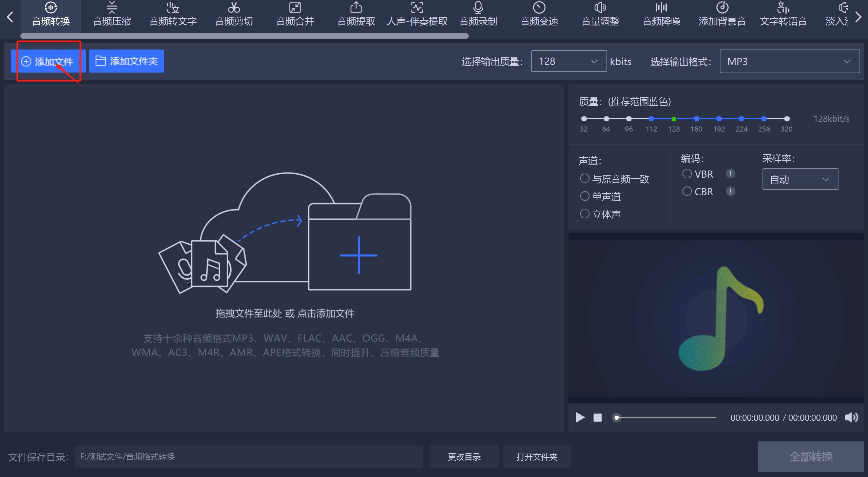Click the 添加文件夹 button
This screenshot has height=477, width=868.
point(127,61)
